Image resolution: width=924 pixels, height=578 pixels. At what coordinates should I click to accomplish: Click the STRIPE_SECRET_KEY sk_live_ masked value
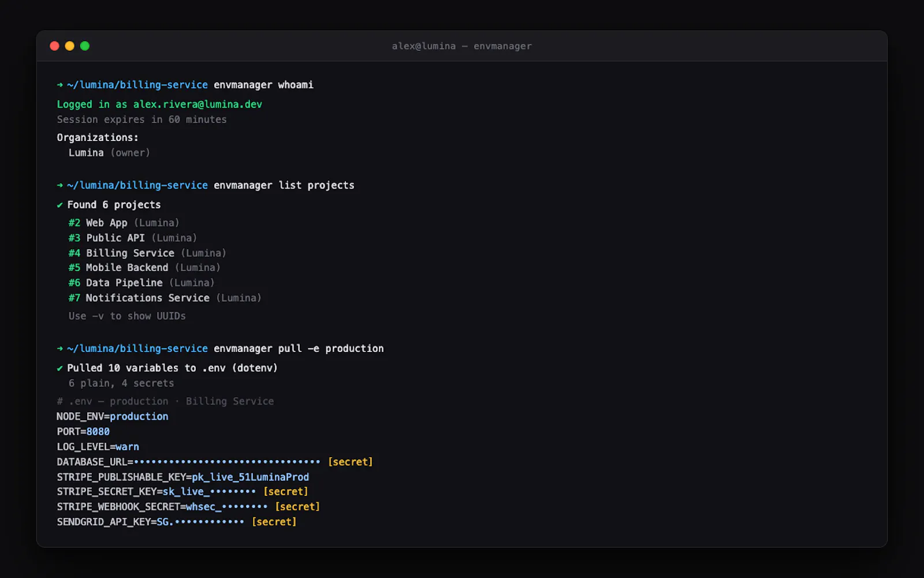(x=209, y=492)
